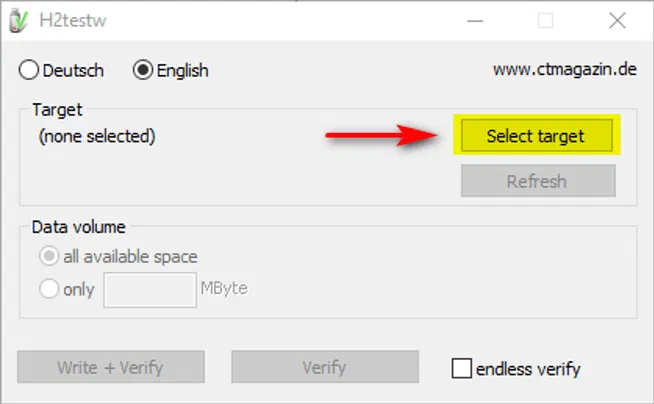
Task: Switch language to Deutsch
Action: coord(29,70)
